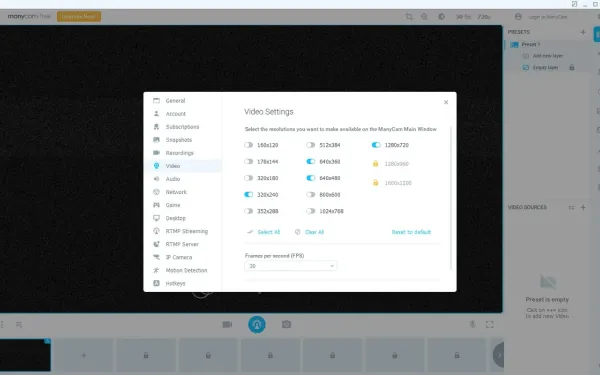Add a video source with plus icon
Viewport: 600px width, 375px height.
click(583, 207)
